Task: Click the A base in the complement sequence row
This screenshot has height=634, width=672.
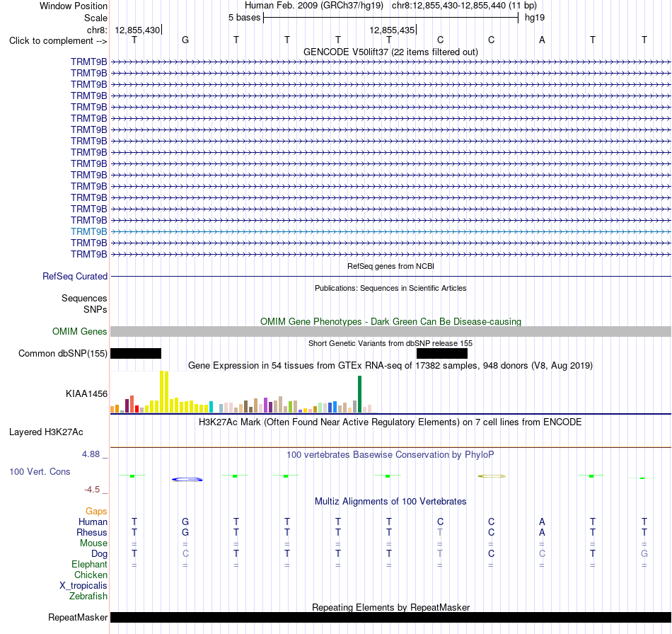Action: pos(542,40)
